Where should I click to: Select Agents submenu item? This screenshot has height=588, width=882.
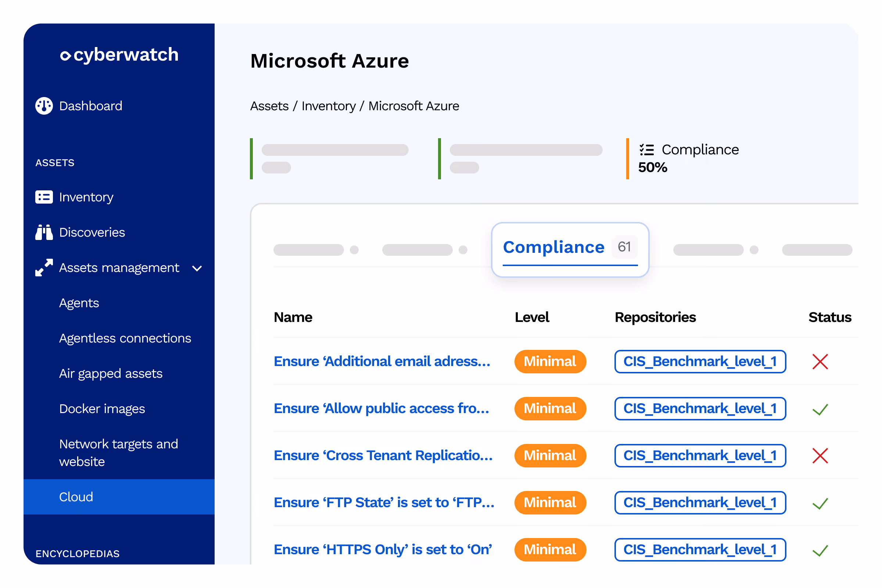click(79, 303)
